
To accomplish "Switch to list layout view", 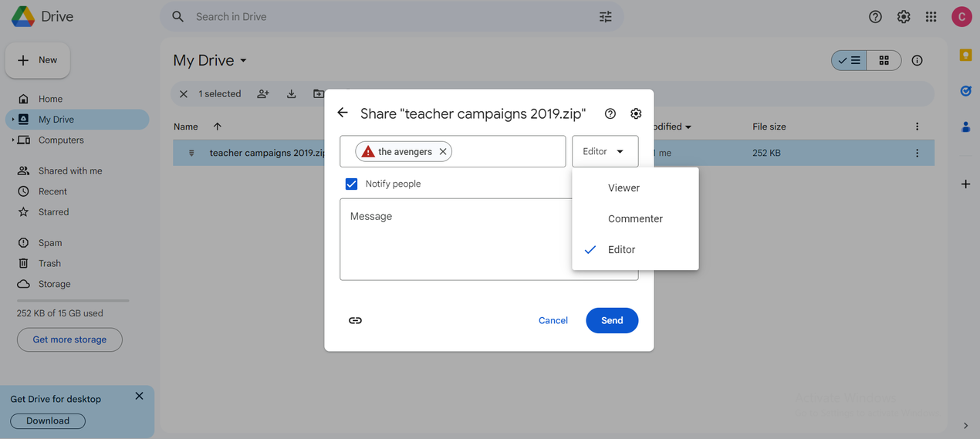I will (849, 60).
